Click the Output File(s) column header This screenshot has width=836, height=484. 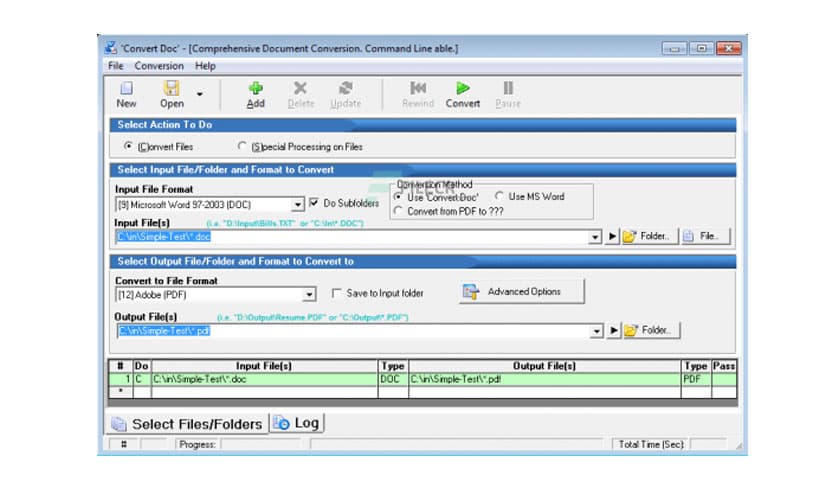click(x=544, y=366)
